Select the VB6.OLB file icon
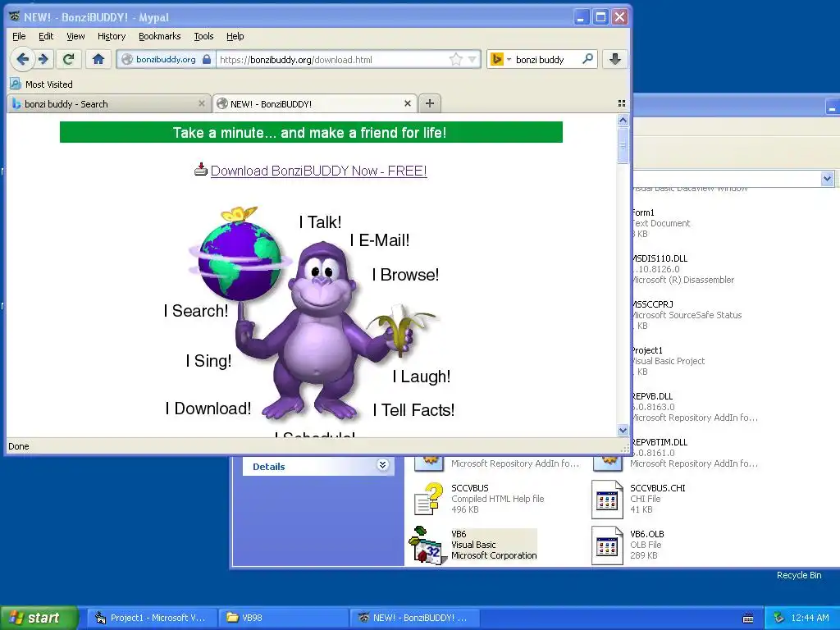Image resolution: width=840 pixels, height=630 pixels. (608, 546)
